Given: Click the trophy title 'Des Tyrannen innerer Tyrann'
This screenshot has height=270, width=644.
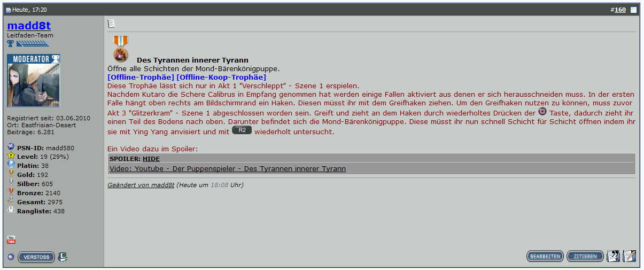Looking at the screenshot, I should click(x=192, y=60).
